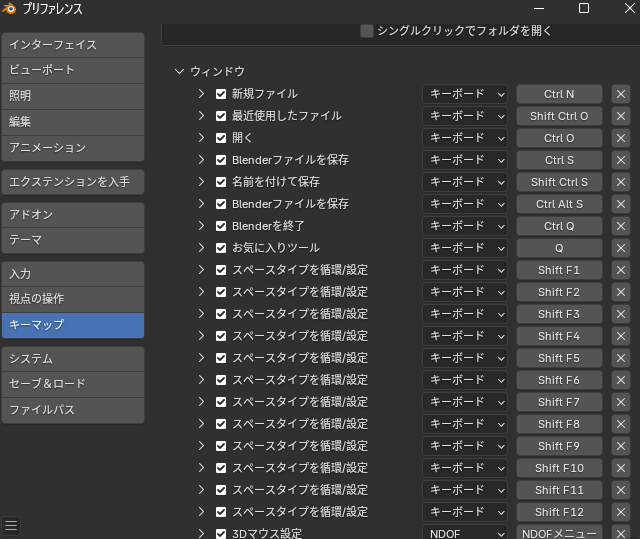This screenshot has width=640, height=539.
Task: Switch to the インターフェイス preferences tab
Action: pos(72,45)
